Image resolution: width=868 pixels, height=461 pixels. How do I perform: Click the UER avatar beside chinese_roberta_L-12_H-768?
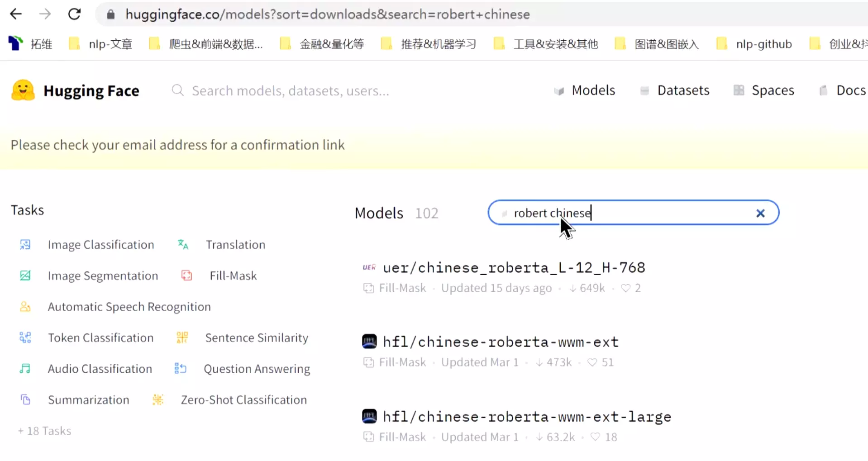tap(369, 267)
